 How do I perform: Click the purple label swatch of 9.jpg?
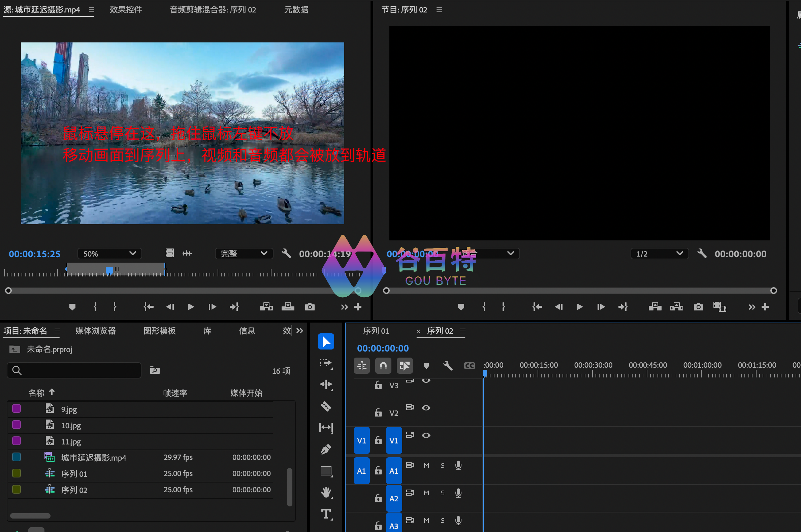(16, 408)
